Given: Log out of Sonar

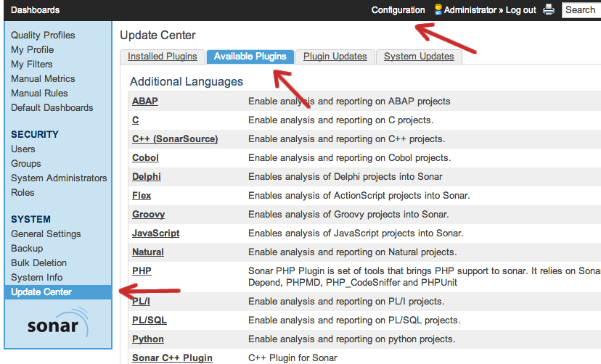Looking at the screenshot, I should [x=520, y=10].
